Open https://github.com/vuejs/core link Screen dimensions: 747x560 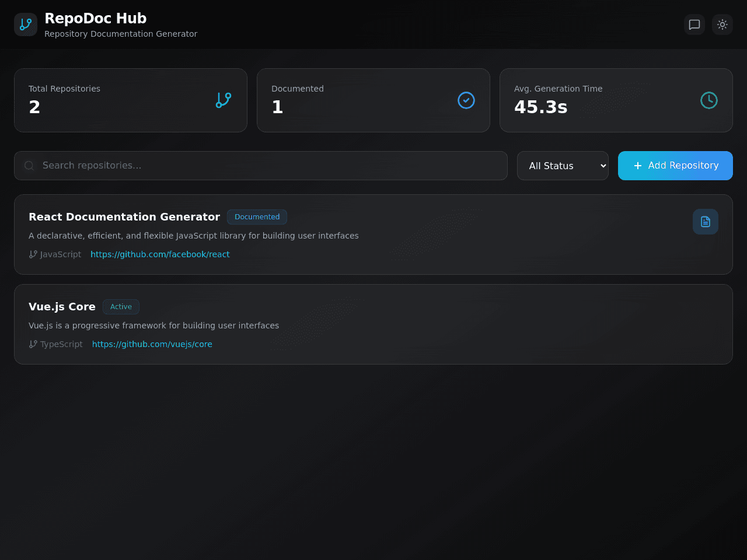(x=152, y=344)
